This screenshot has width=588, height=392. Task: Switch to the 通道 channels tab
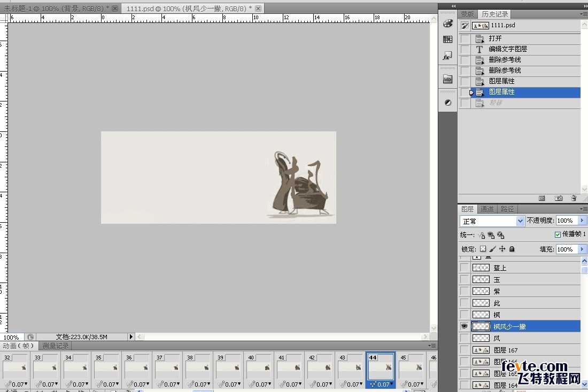coord(487,209)
